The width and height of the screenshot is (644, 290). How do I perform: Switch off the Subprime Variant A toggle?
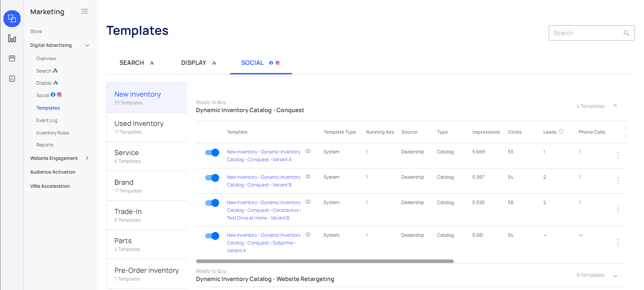tap(212, 235)
